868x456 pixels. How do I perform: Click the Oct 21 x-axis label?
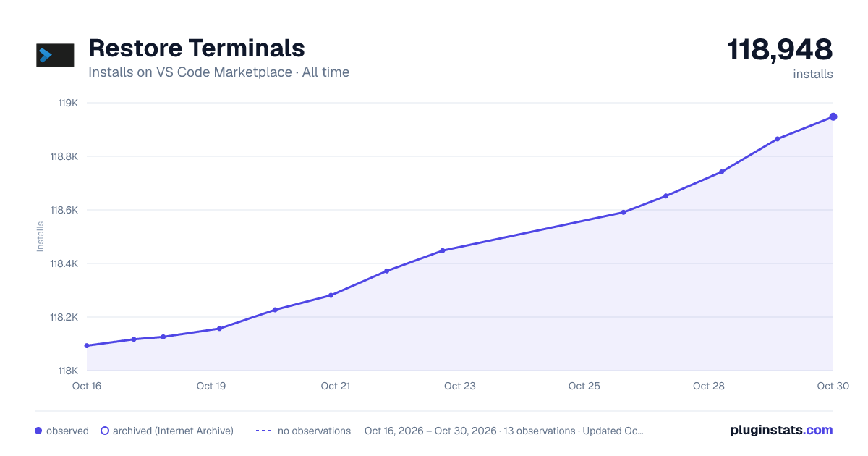[x=336, y=386]
